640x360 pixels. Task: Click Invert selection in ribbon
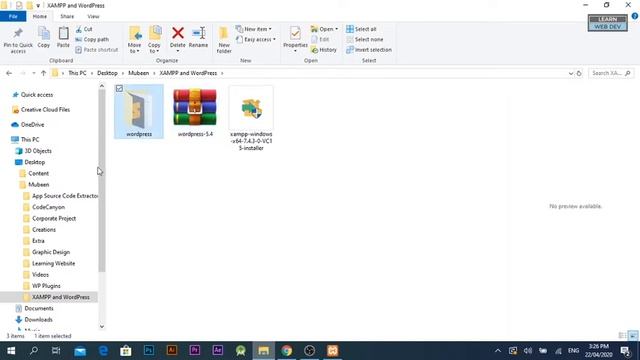coord(369,49)
